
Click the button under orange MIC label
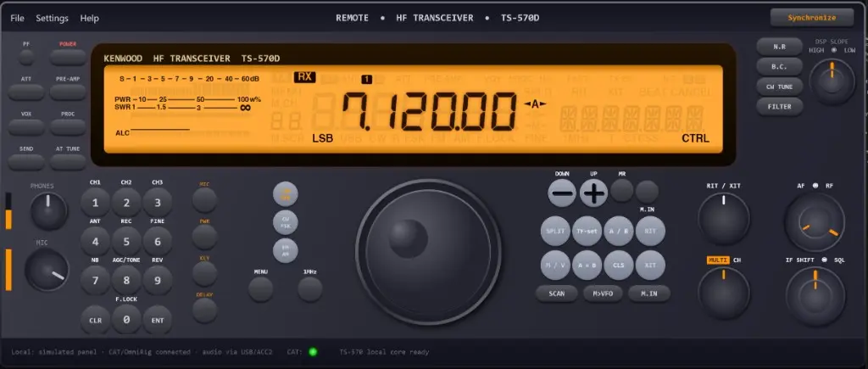[205, 200]
